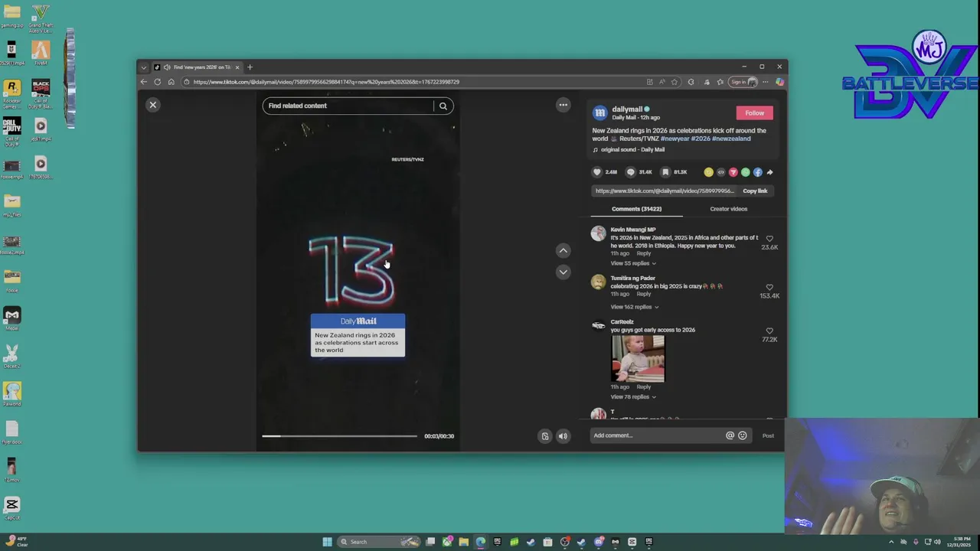Open the three-dot more options menu on the video
This screenshot has height=551, width=980.
tap(563, 105)
